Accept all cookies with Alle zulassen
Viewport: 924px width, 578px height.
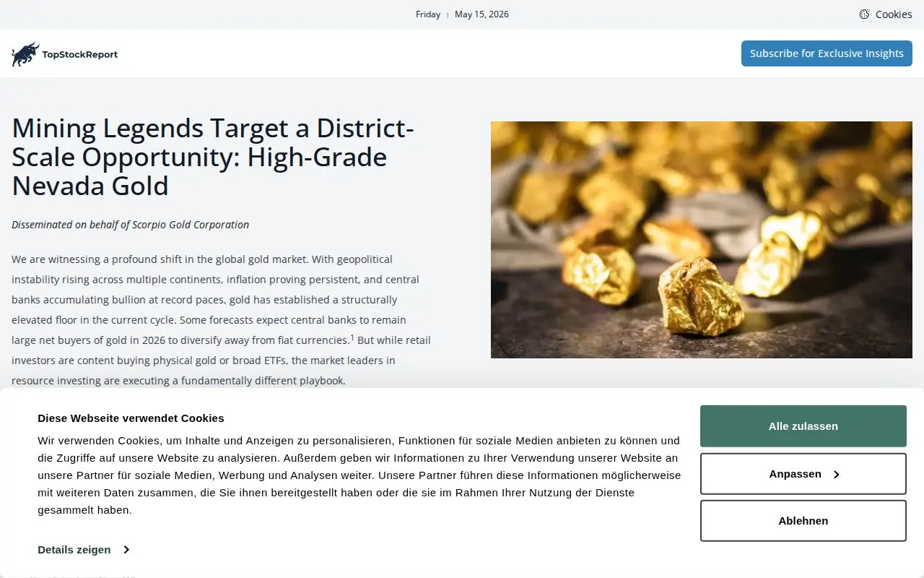(803, 426)
